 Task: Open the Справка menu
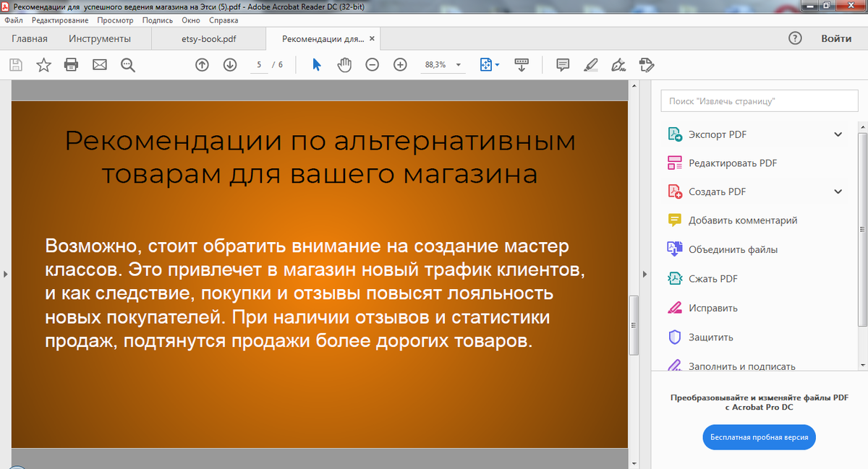tap(224, 20)
